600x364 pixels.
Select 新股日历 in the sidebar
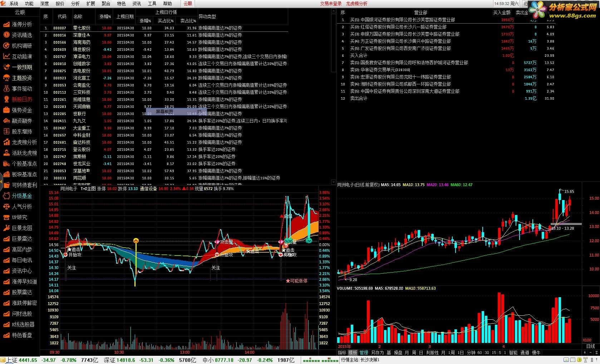click(18, 99)
